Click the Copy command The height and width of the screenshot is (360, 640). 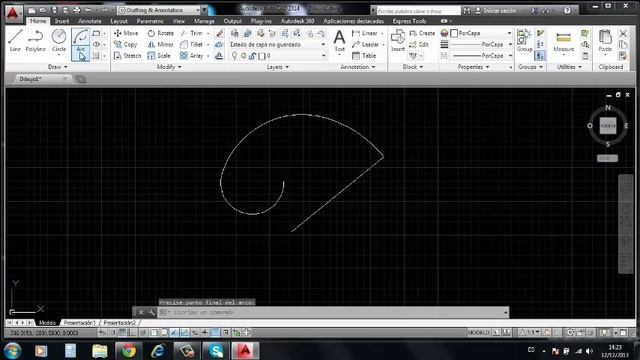126,44
